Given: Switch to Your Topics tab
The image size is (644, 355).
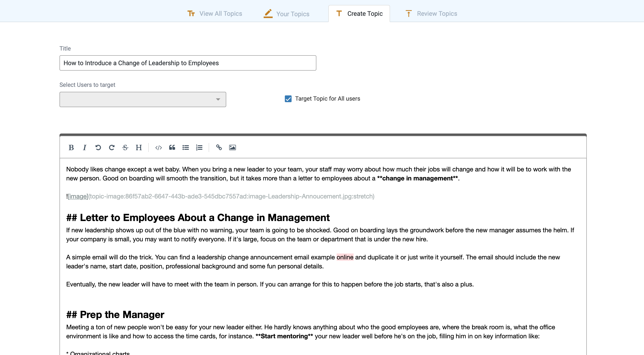Looking at the screenshot, I should [x=286, y=14].
